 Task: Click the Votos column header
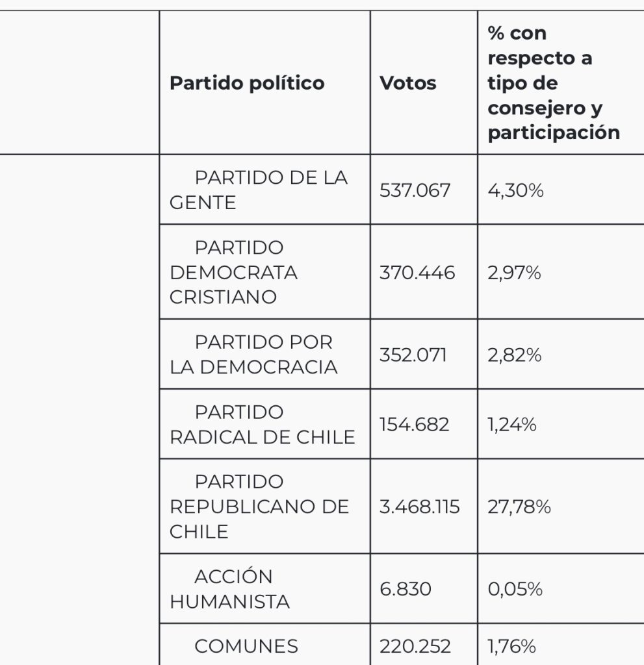tap(424, 82)
